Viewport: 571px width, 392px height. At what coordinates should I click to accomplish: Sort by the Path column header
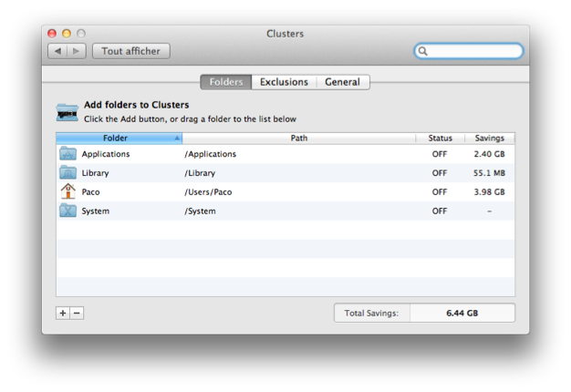pos(299,139)
